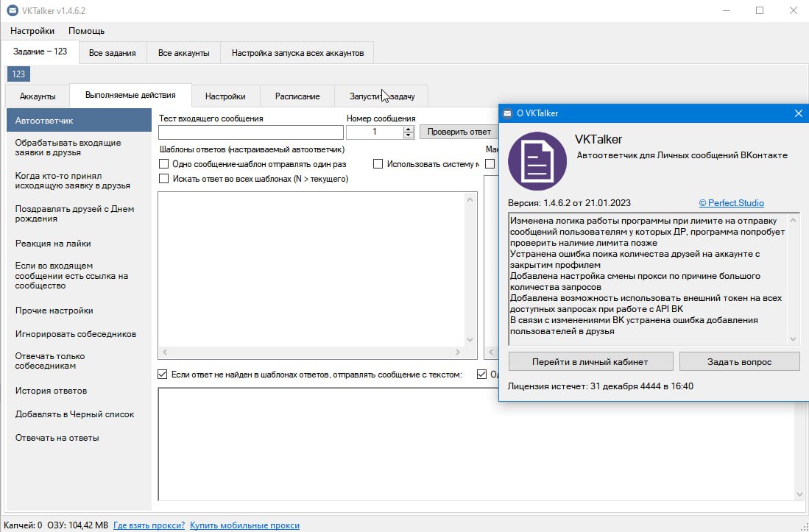Switch to the Все аккаунты tab

(x=184, y=53)
